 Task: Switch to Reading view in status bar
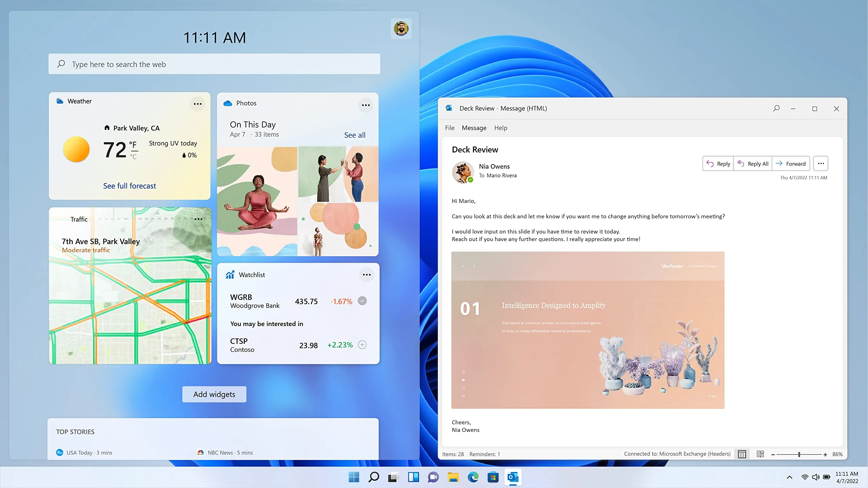(x=760, y=454)
